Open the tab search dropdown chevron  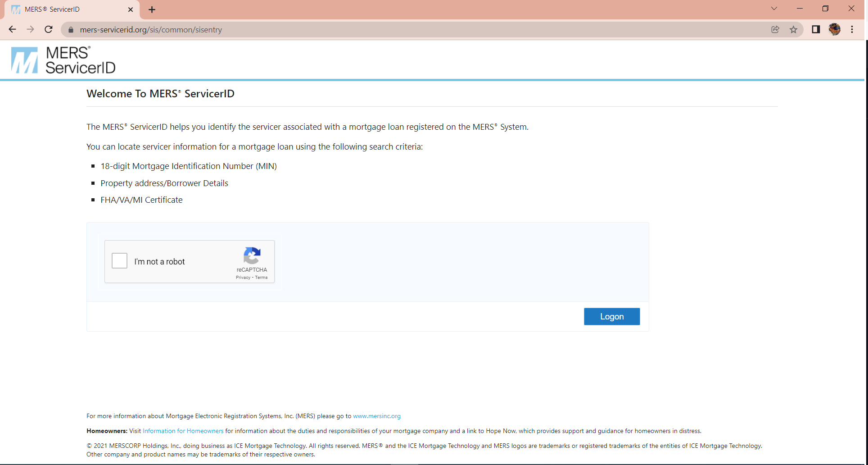(773, 8)
